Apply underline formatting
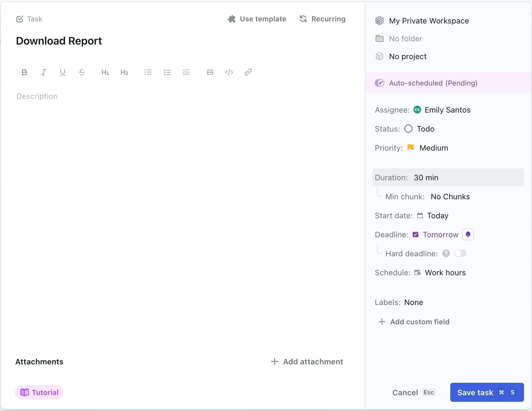 [62, 72]
